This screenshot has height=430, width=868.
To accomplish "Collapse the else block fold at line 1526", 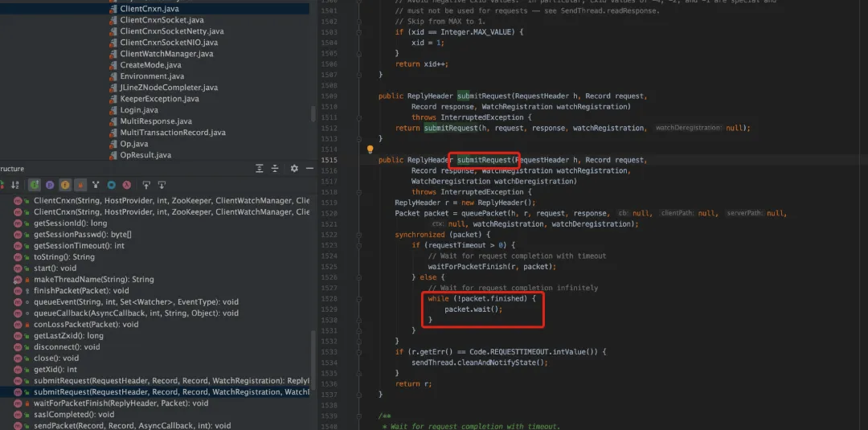I will (358, 277).
